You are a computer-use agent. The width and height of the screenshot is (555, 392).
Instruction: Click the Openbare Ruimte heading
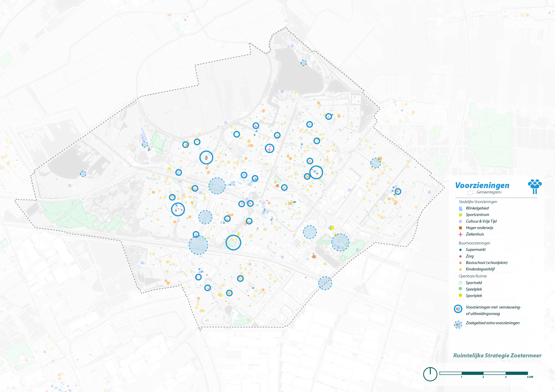[473, 276]
